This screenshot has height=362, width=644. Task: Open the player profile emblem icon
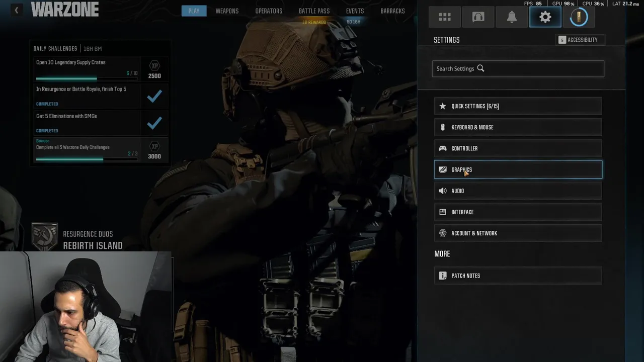pos(579,17)
